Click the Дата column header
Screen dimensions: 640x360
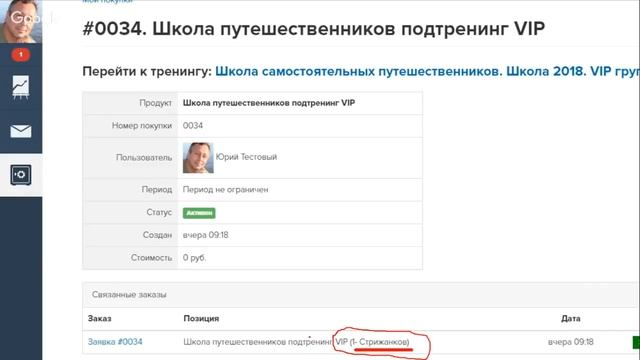(571, 318)
